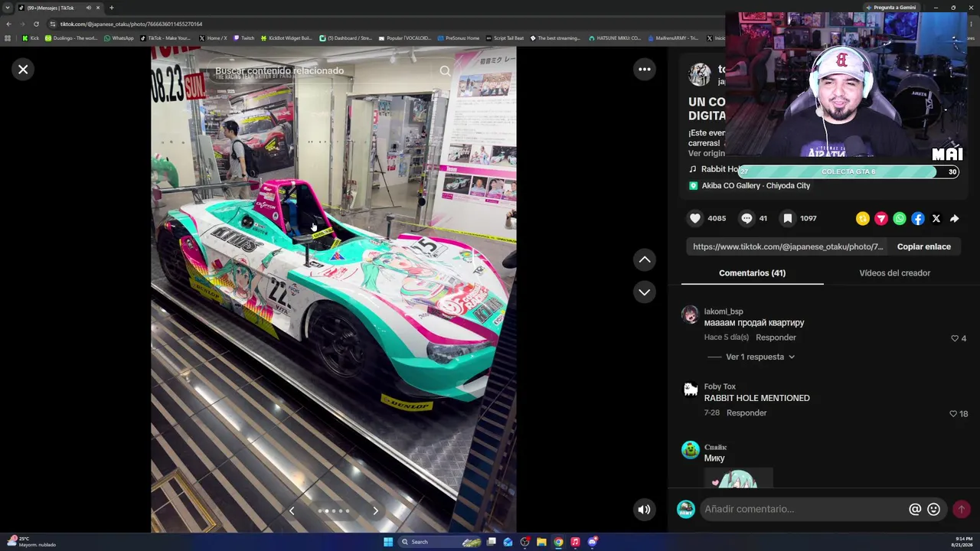Click 'Copiar enlace' button
980x551 pixels.
click(924, 246)
